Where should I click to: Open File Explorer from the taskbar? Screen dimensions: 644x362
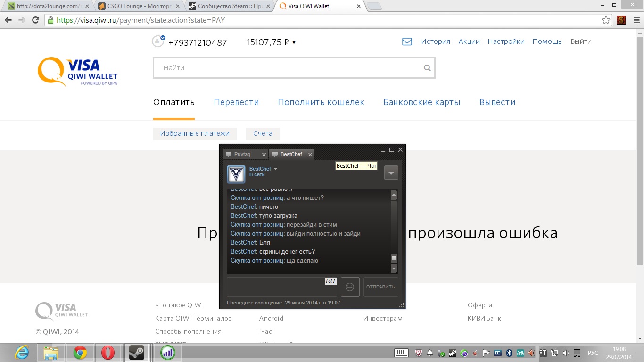point(51,353)
